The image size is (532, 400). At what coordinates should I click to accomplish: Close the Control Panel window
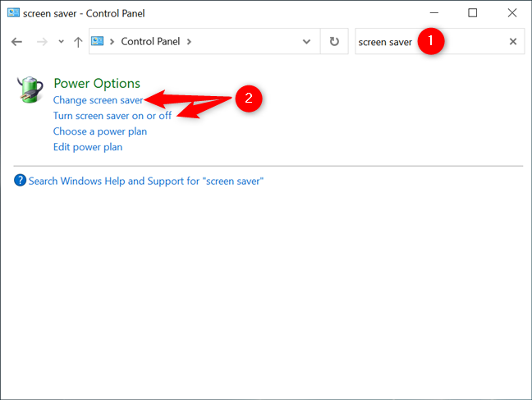point(512,13)
